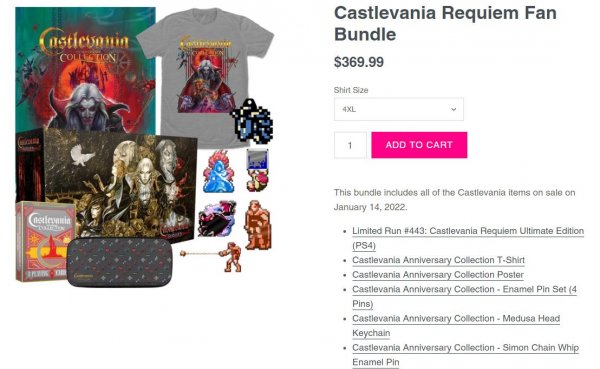
Task: Open the Enamel Pin Set (4 Pins) link
Action: (x=465, y=296)
